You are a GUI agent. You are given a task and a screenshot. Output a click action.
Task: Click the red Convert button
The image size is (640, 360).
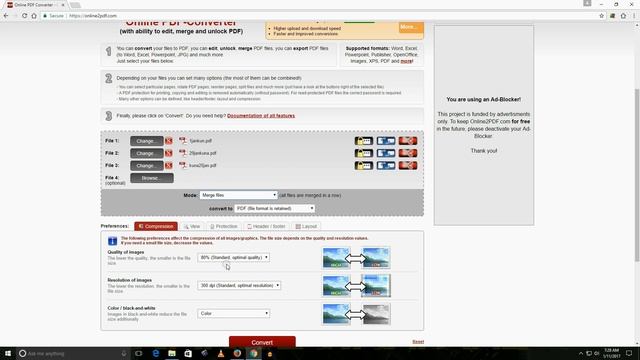tap(262, 342)
